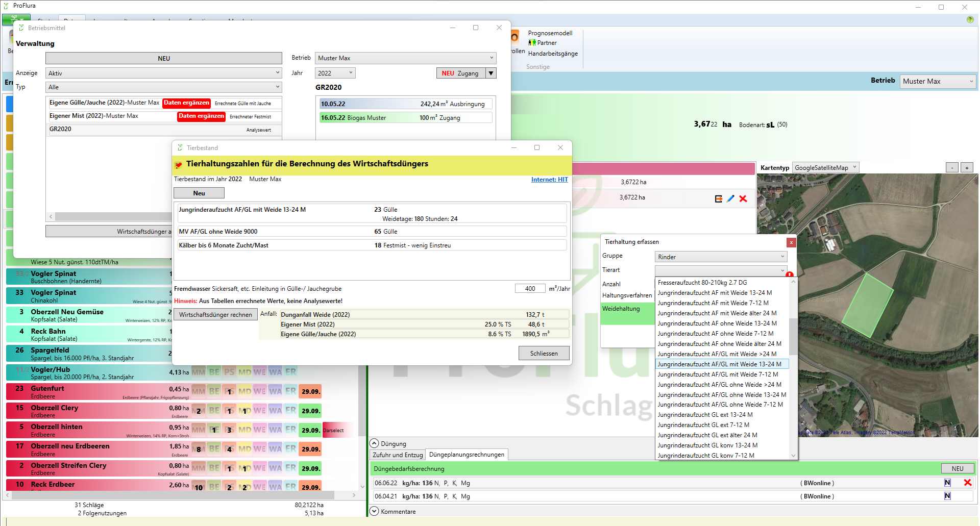Image resolution: width=980 pixels, height=526 pixels.
Task: Open the Jahr 2022 dropdown
Action: [335, 73]
